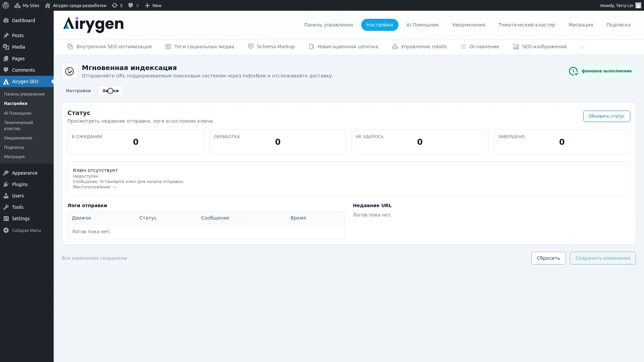The image size is (644, 362).
Task: Switch to Тематический кластер top tab
Action: pos(527,25)
